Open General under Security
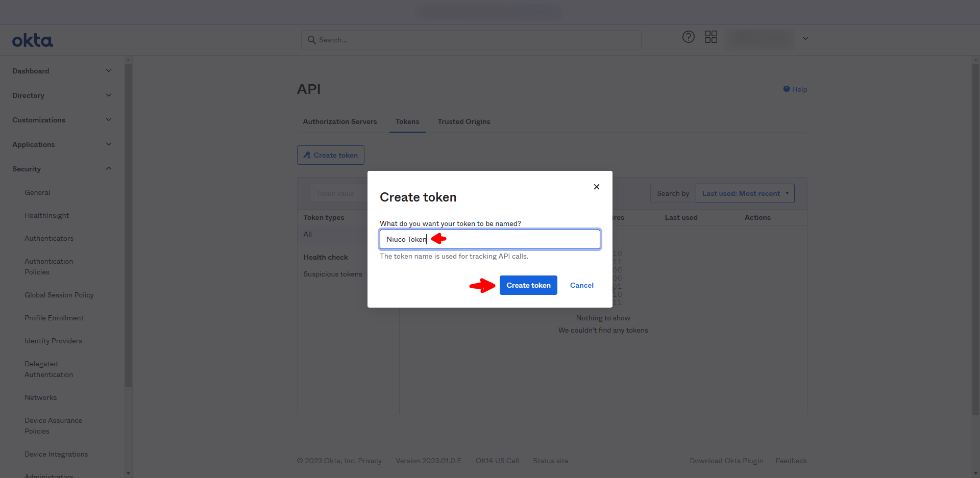This screenshot has height=478, width=980. (x=37, y=192)
